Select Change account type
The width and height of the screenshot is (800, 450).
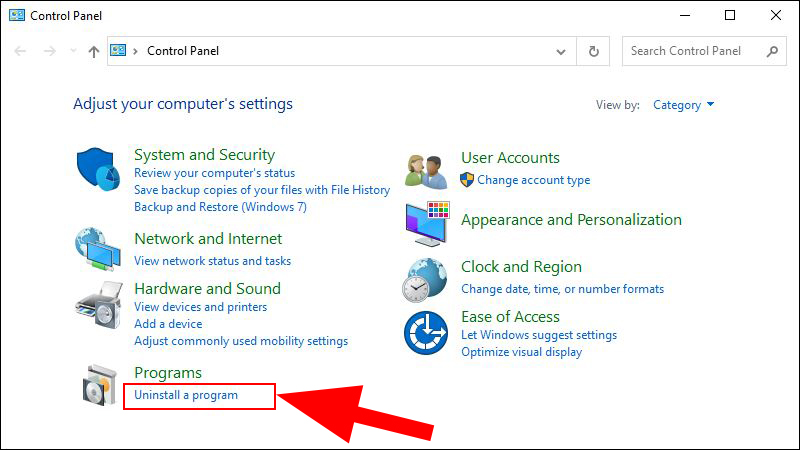click(x=534, y=180)
